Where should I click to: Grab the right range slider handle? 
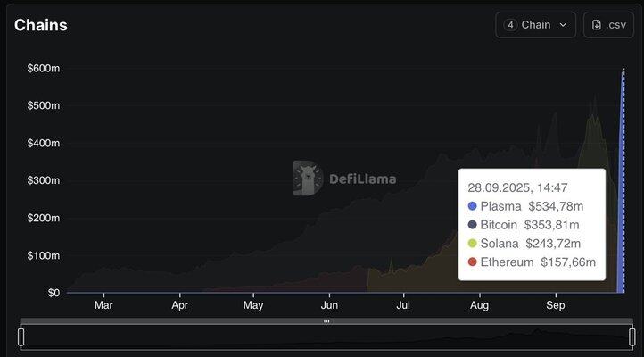632,336
